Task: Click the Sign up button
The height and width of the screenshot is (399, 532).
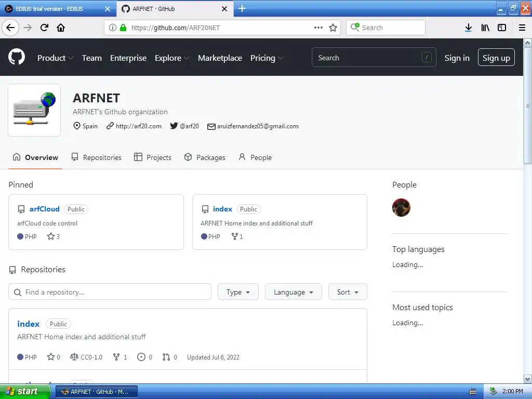Action: [x=496, y=57]
